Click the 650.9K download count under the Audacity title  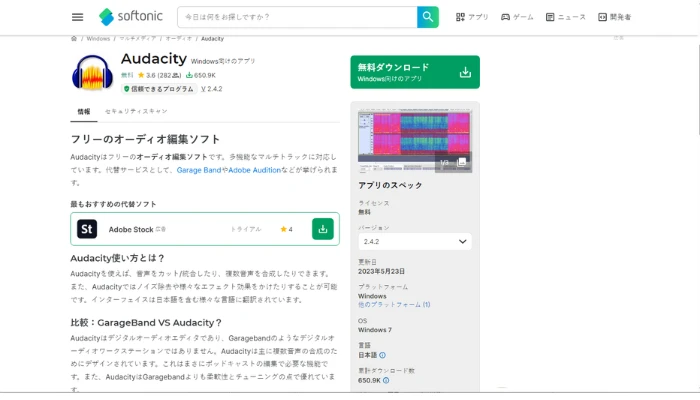[x=201, y=75]
